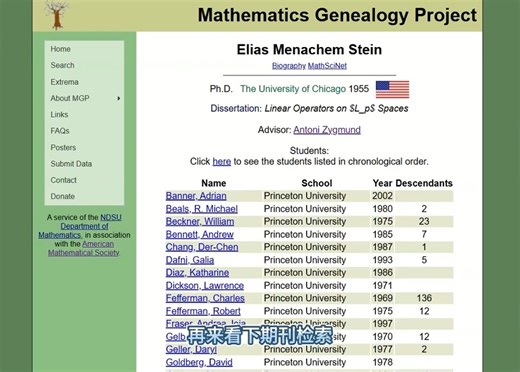Click the American flag icon

[x=392, y=89]
